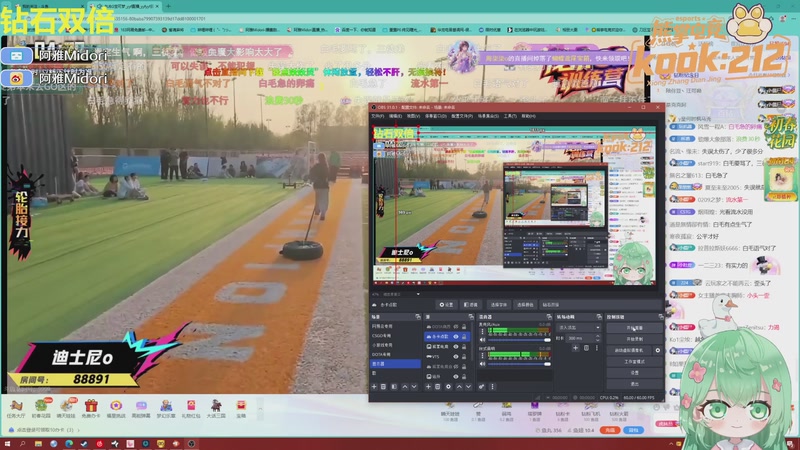Open the gift box icon in stream toolbar
Image resolution: width=800 pixels, height=450 pixels.
(x=91, y=406)
